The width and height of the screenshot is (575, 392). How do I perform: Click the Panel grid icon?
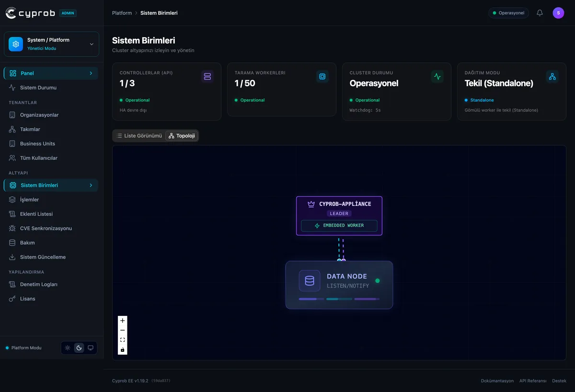pos(13,73)
